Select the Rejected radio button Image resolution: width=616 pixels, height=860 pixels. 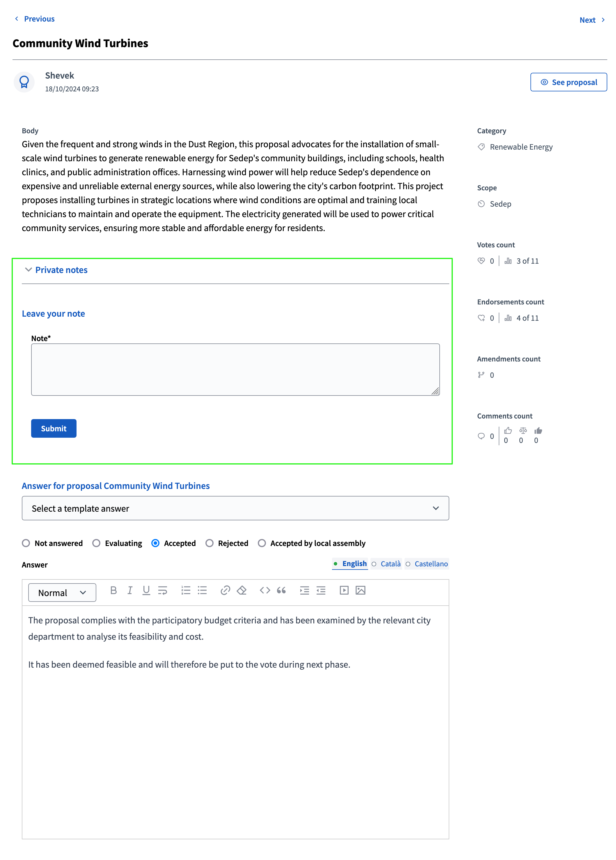(x=209, y=543)
